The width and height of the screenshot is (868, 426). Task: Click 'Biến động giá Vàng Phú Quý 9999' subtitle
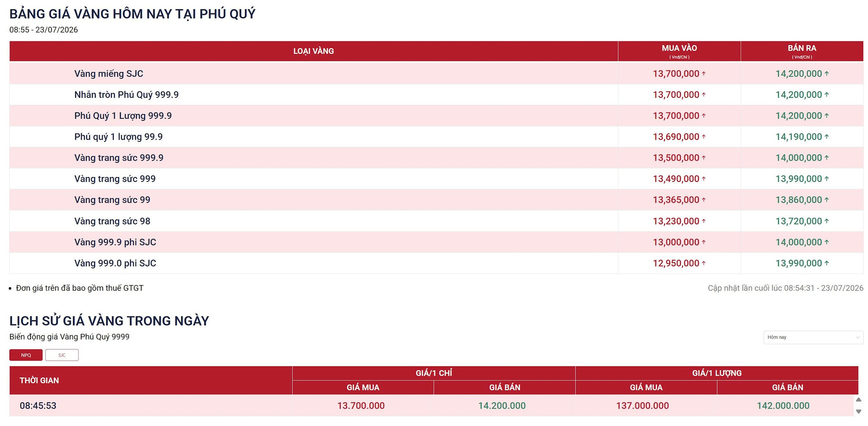[x=70, y=337]
